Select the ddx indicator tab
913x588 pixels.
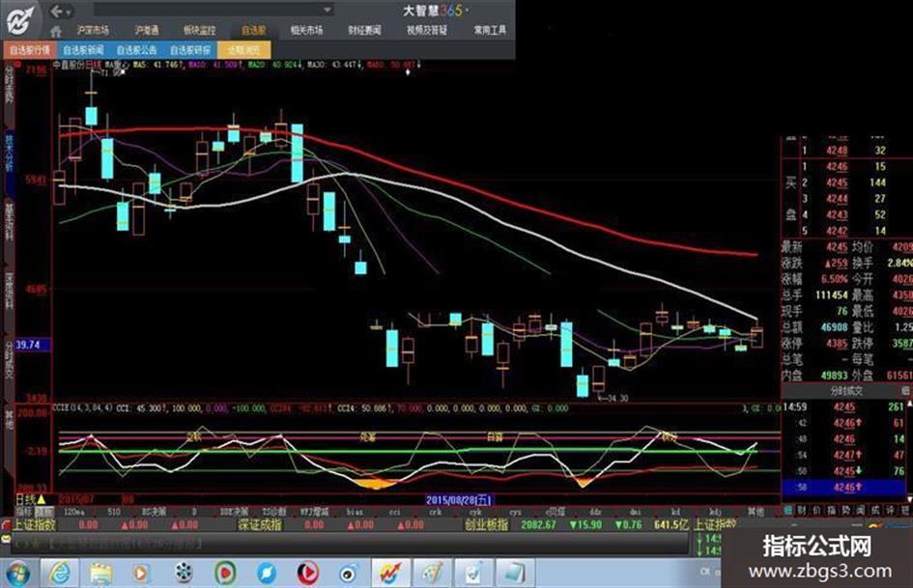click(595, 512)
